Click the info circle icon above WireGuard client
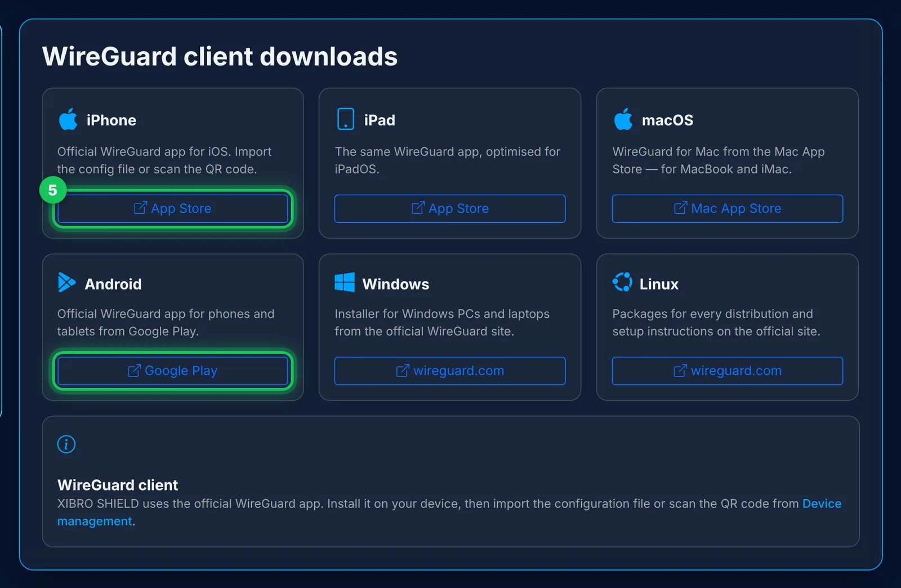 coord(66,445)
